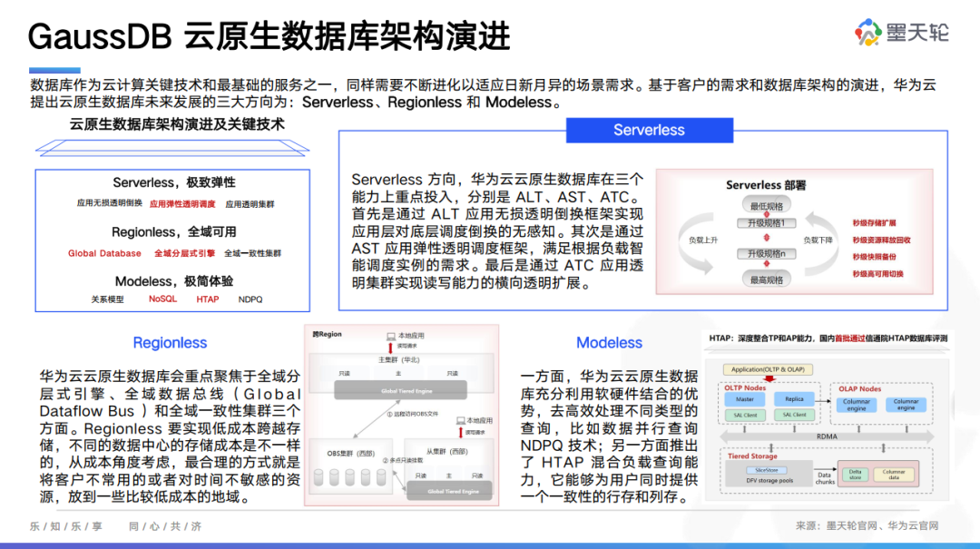Click the Replica node box

pyautogui.click(x=794, y=399)
